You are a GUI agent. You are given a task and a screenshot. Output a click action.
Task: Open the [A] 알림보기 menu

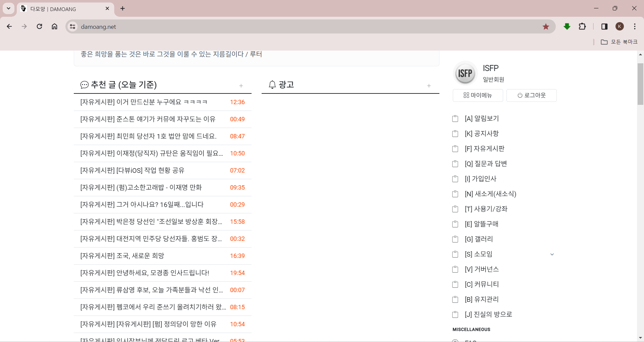point(482,119)
